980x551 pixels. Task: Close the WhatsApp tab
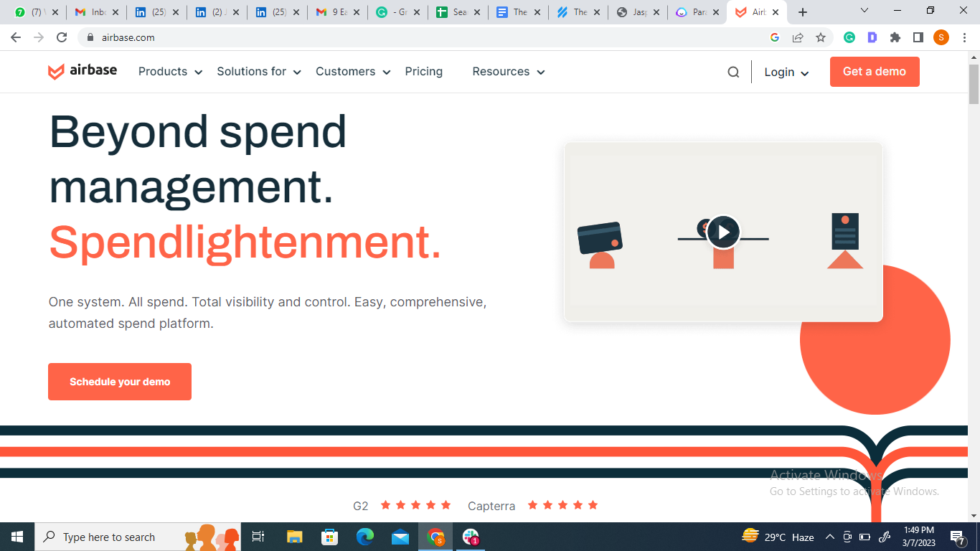pyautogui.click(x=55, y=12)
